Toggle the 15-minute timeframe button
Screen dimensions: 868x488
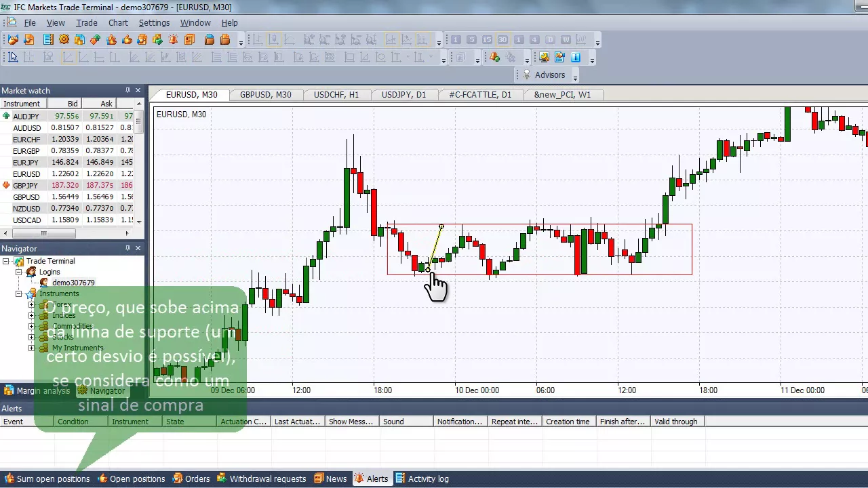487,40
